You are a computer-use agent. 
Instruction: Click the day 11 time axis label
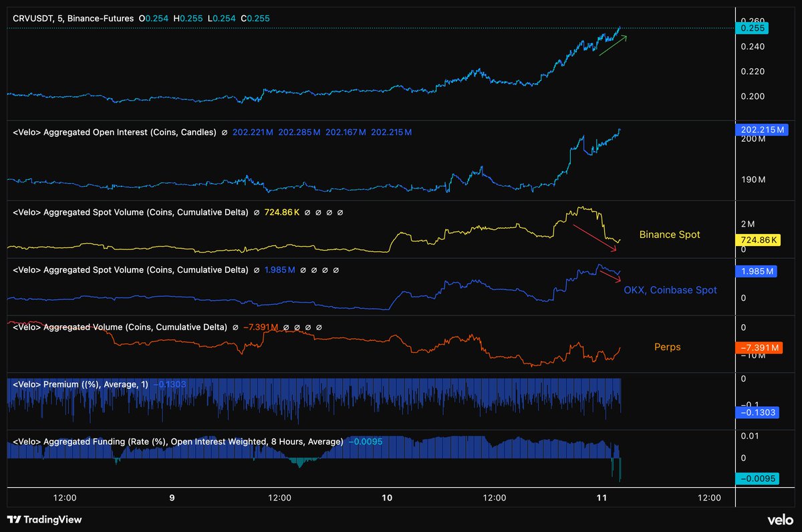point(601,498)
